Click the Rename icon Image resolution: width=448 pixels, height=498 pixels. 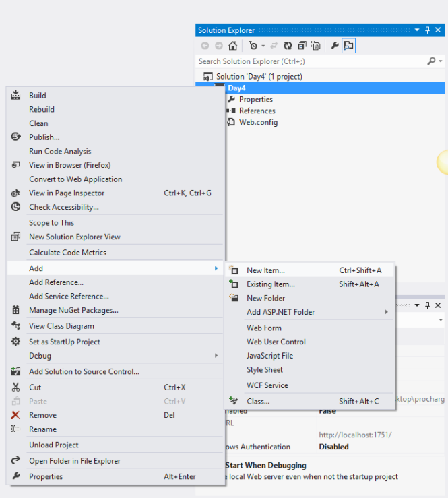coord(16,429)
